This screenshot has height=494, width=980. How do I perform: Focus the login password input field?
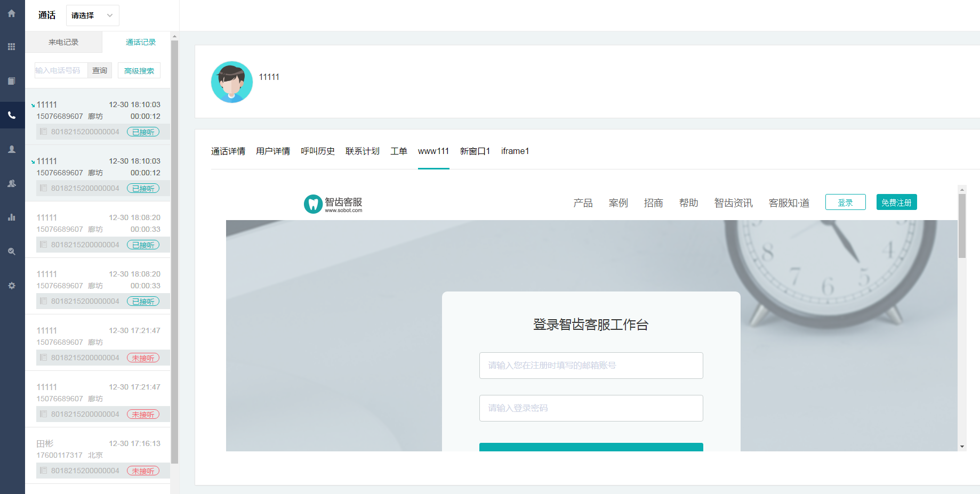coord(591,408)
